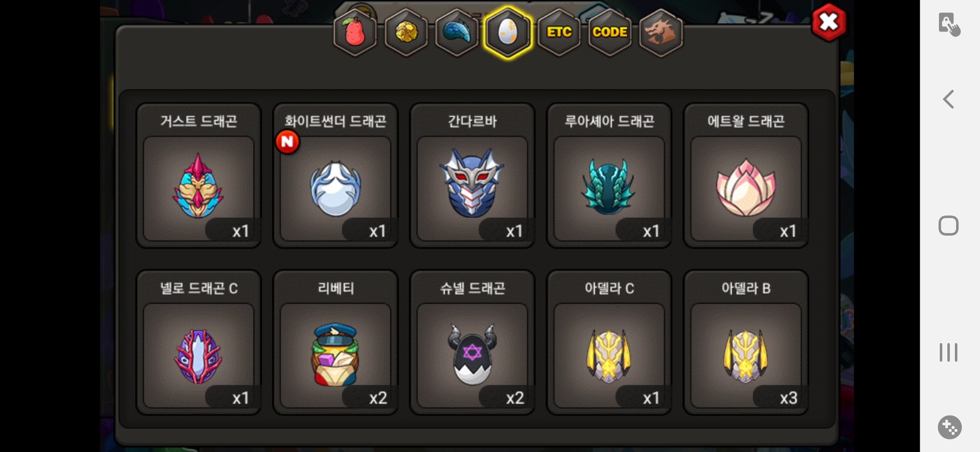Open the ETC tab
The height and width of the screenshot is (452, 980).
pos(559,33)
